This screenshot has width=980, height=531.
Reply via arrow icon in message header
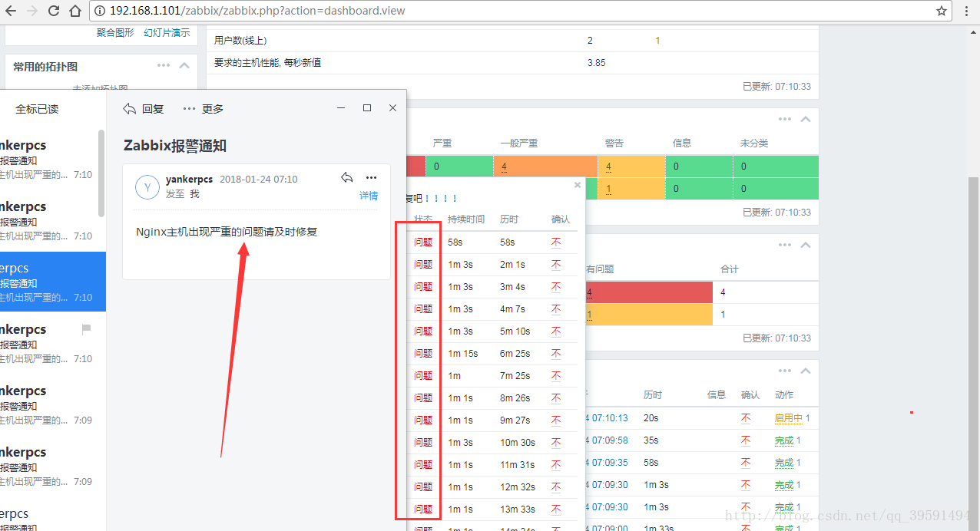[347, 178]
